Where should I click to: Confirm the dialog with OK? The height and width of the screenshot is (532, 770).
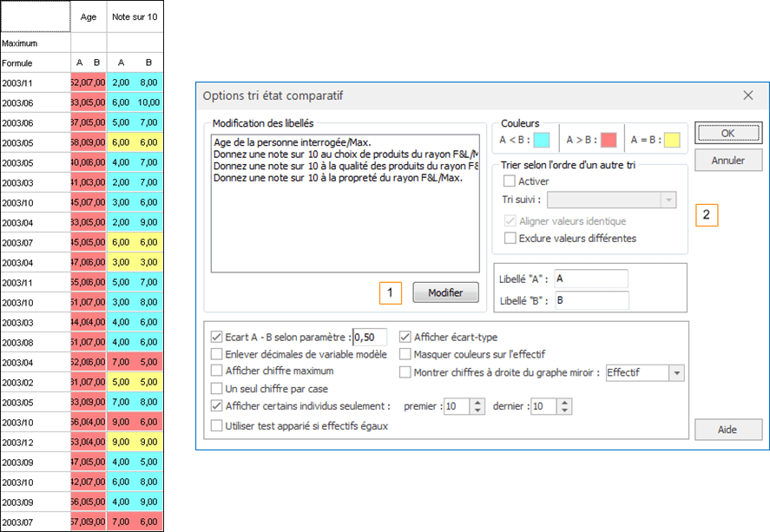tap(728, 133)
